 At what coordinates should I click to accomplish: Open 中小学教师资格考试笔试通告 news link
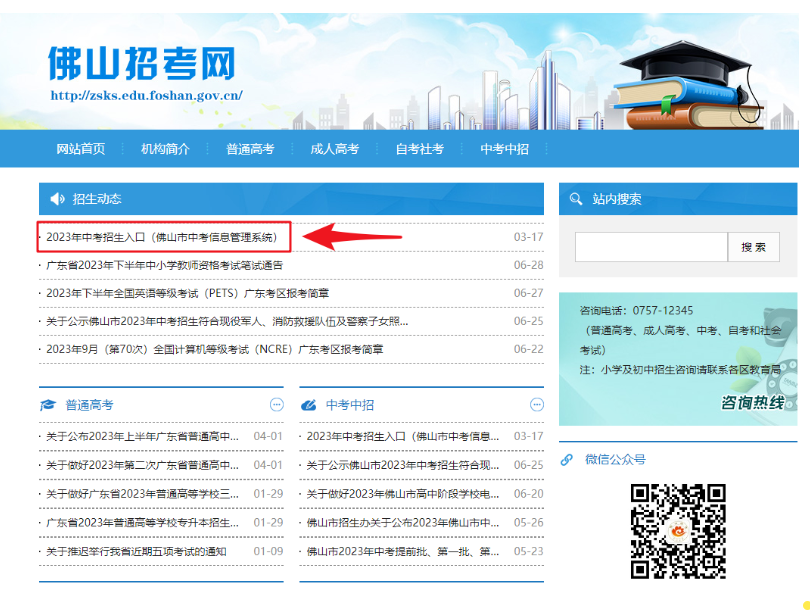[164, 265]
